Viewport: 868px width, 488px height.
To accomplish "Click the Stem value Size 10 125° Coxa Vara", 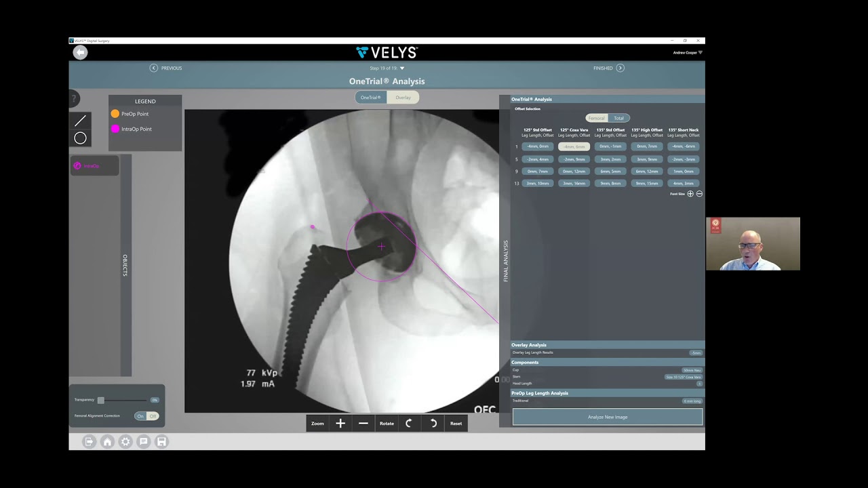I will [684, 377].
